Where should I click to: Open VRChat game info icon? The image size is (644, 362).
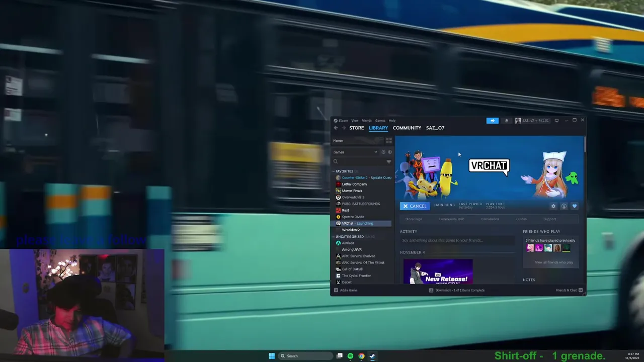564,206
